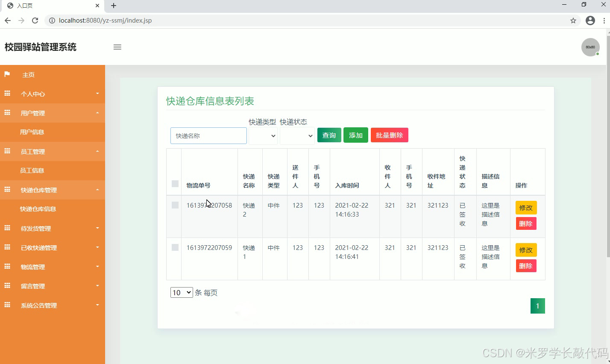Click the grid icon beside 留言管理

[7, 286]
